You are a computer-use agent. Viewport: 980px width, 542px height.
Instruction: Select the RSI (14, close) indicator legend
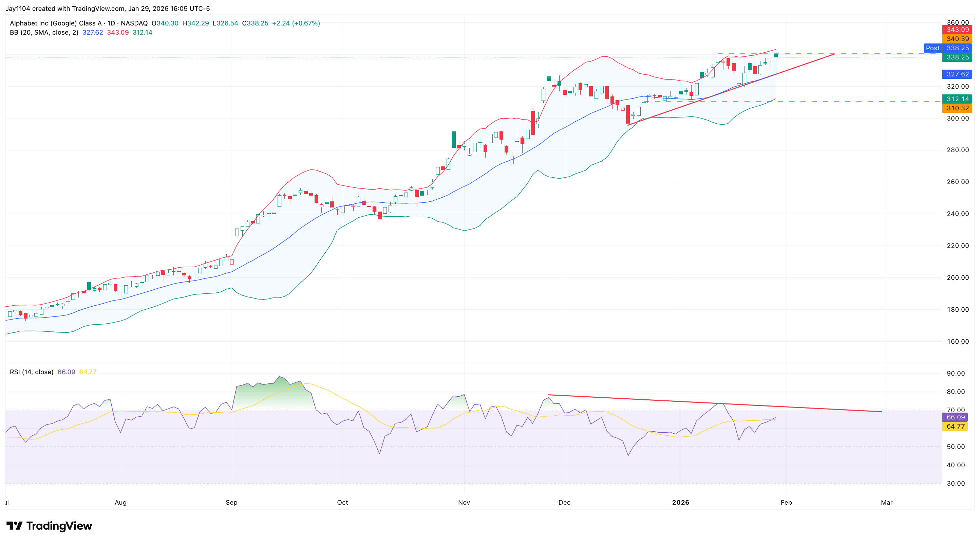click(32, 372)
